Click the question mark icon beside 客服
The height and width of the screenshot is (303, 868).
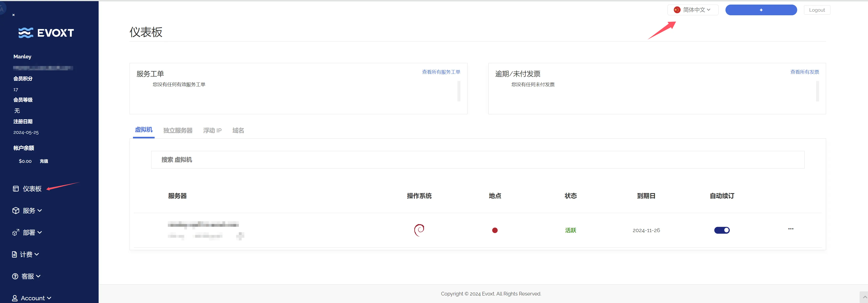15,276
